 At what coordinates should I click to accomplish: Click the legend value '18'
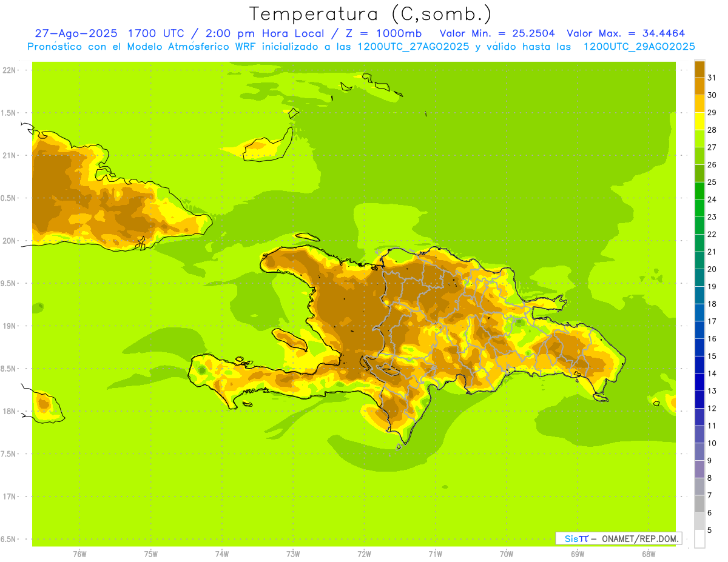712,304
